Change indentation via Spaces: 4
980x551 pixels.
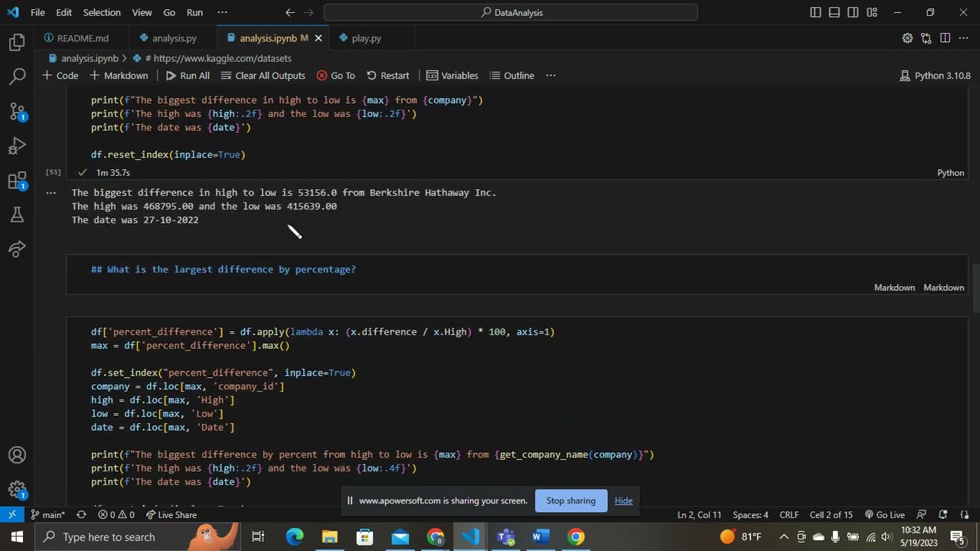(x=750, y=515)
